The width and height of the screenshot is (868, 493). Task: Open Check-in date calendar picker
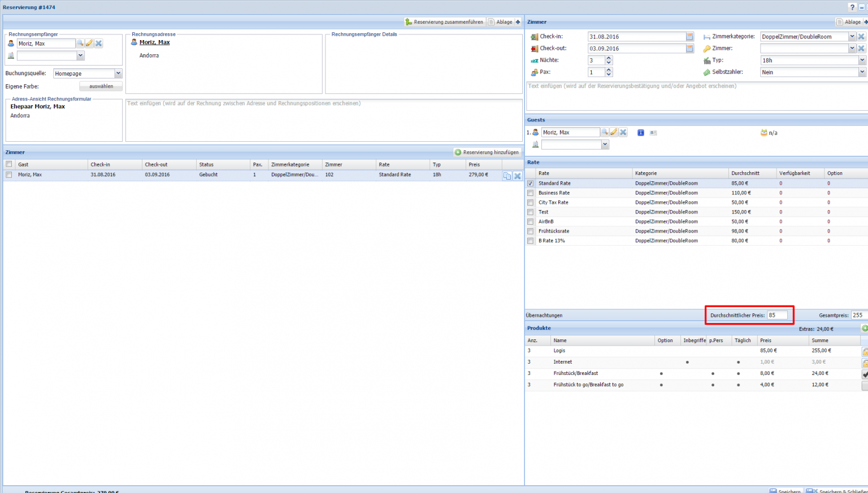[x=689, y=37]
